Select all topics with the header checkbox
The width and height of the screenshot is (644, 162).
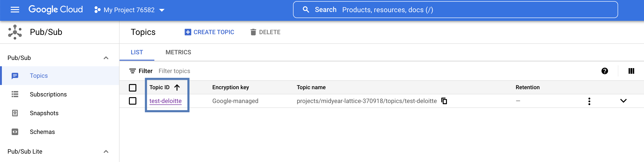(132, 88)
